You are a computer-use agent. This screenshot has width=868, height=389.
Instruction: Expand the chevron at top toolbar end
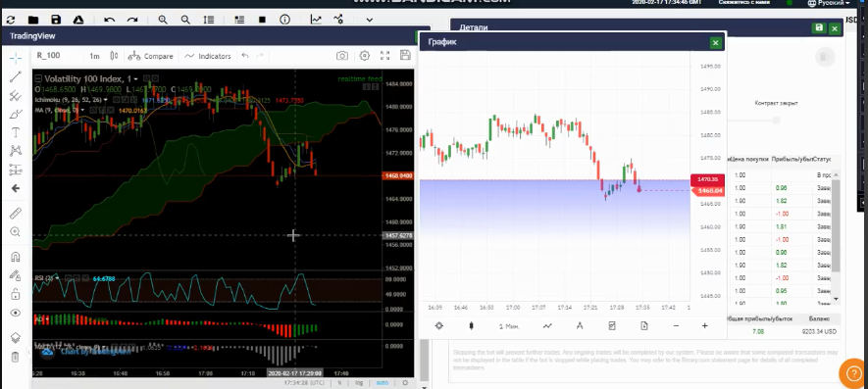pos(369,20)
